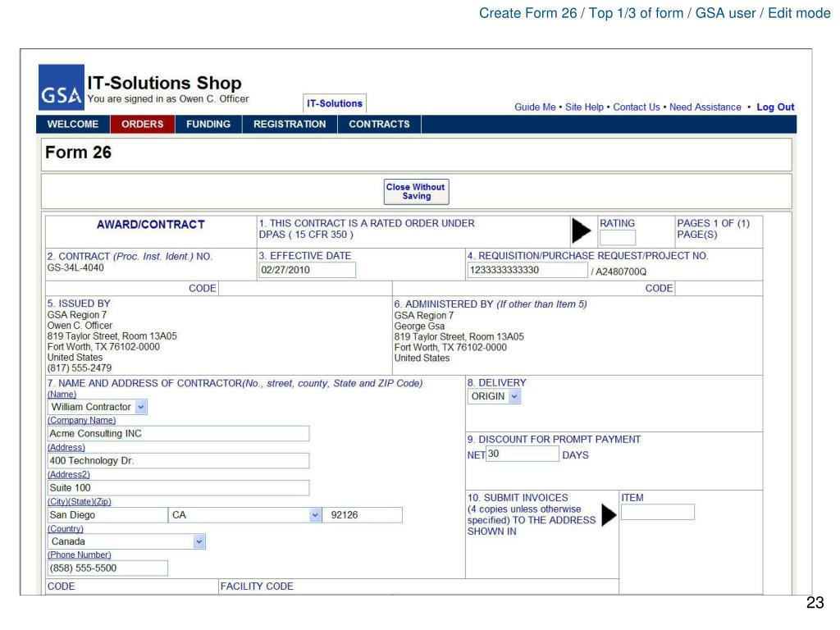Click Need Assistance link
The width and height of the screenshot is (840, 630).
tap(705, 107)
